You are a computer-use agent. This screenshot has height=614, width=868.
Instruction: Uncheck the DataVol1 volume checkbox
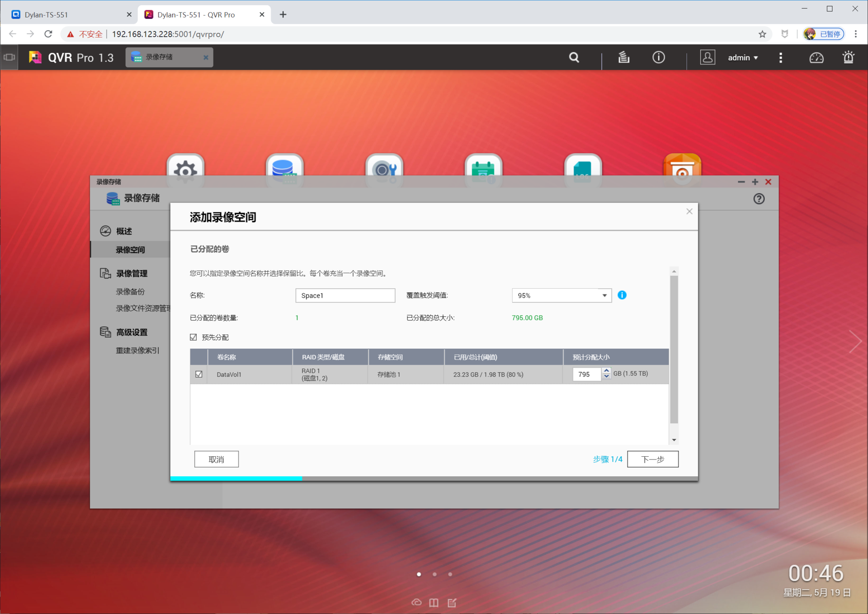199,374
